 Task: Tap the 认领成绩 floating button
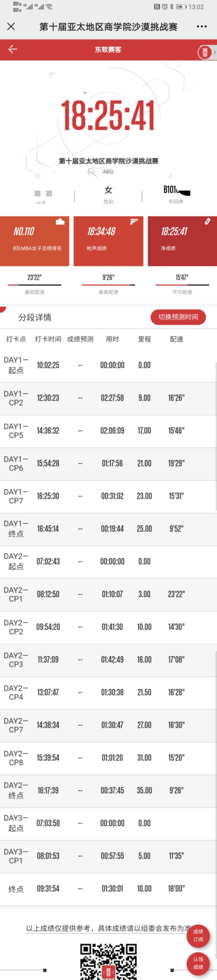point(198,963)
